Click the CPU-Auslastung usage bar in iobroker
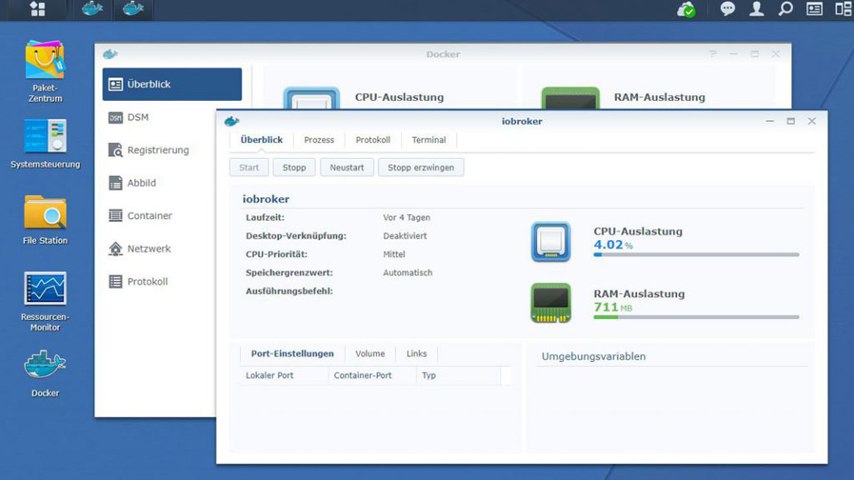This screenshot has width=854, height=480. 696,254
